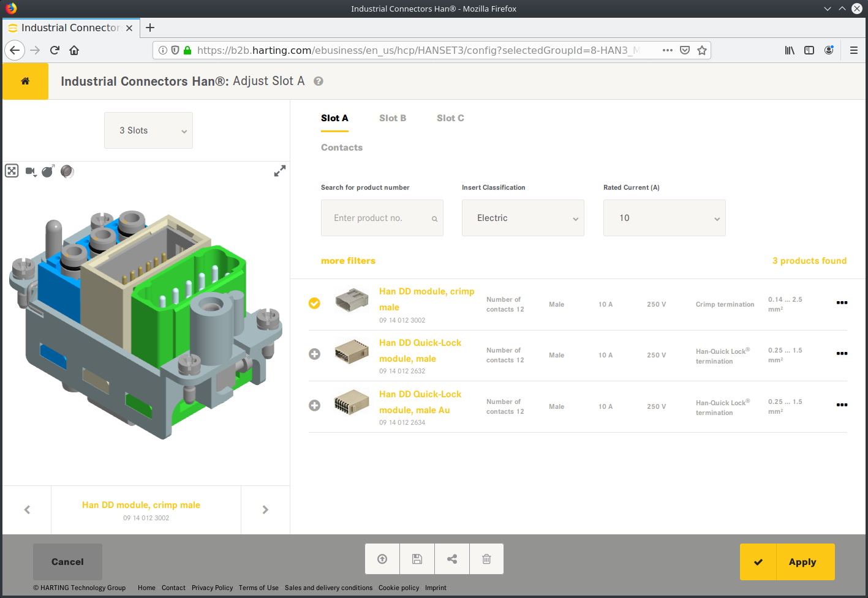Screen dimensions: 868x598
Task: Add Han DD Quick-Lock module, male with plus
Action: pyautogui.click(x=314, y=354)
